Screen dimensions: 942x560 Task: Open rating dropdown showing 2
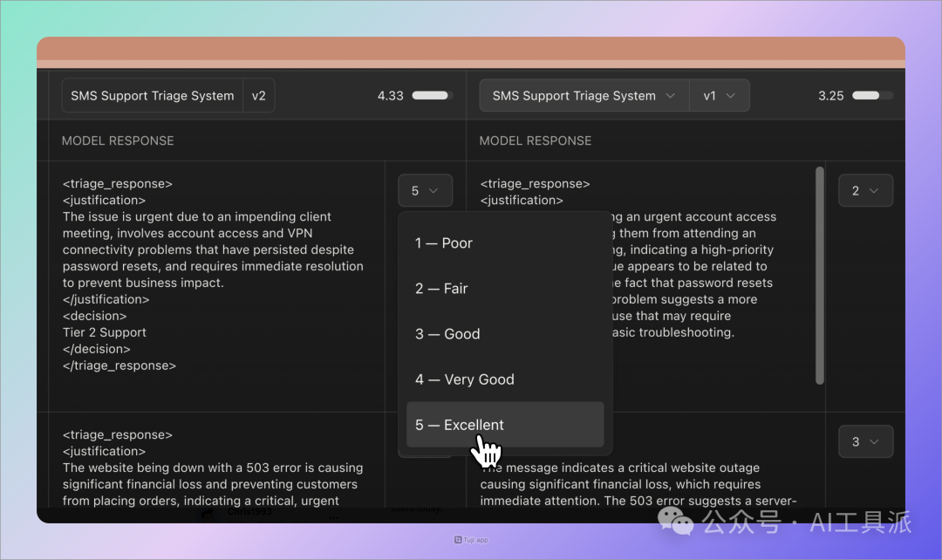(865, 190)
